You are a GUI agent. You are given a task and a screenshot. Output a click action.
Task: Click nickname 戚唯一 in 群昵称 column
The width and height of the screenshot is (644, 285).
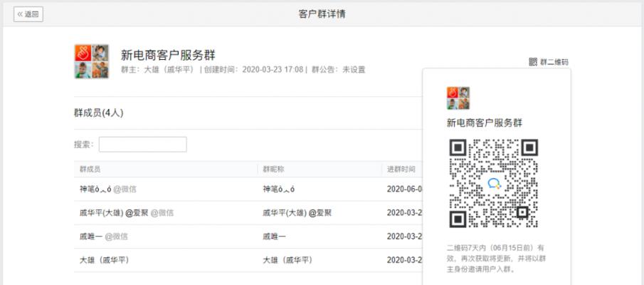tap(275, 237)
